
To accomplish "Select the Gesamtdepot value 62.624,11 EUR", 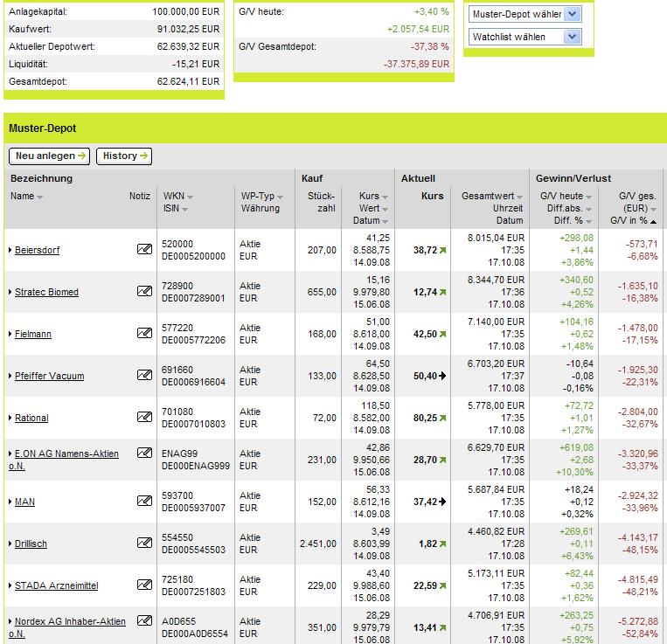I will (x=188, y=81).
